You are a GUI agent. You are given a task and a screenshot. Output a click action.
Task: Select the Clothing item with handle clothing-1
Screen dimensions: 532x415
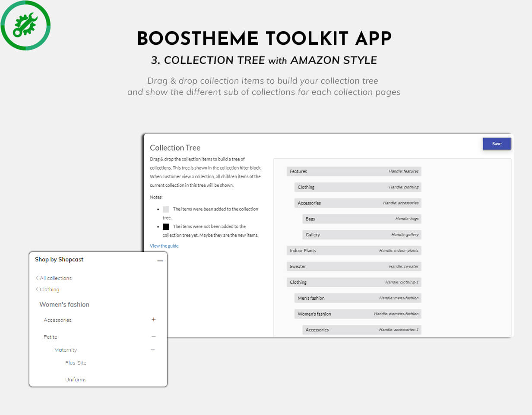pyautogui.click(x=354, y=282)
